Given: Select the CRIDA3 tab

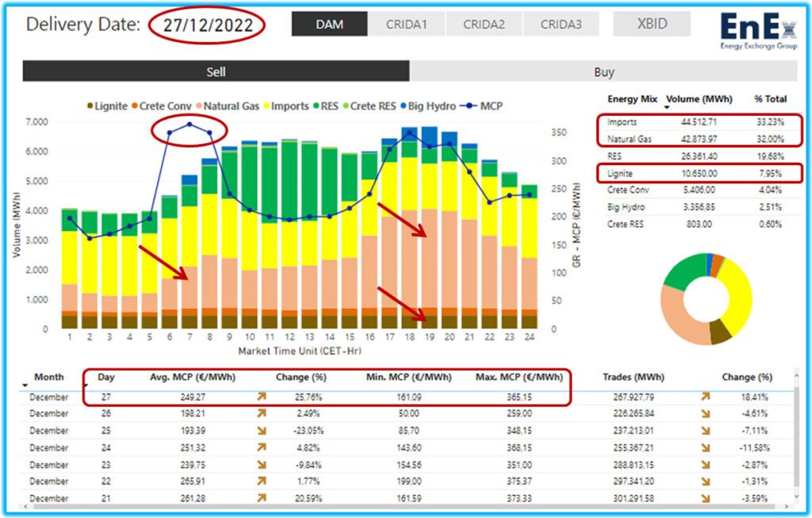Looking at the screenshot, I should (x=561, y=24).
